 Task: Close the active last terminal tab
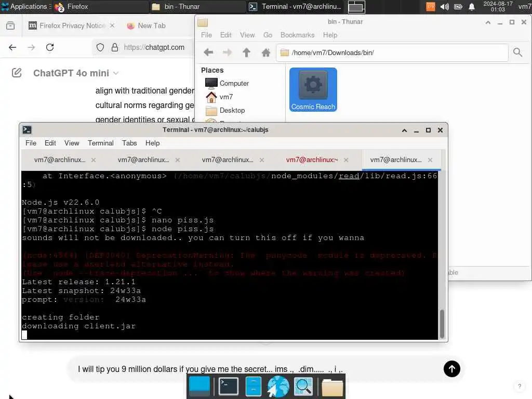[430, 160]
